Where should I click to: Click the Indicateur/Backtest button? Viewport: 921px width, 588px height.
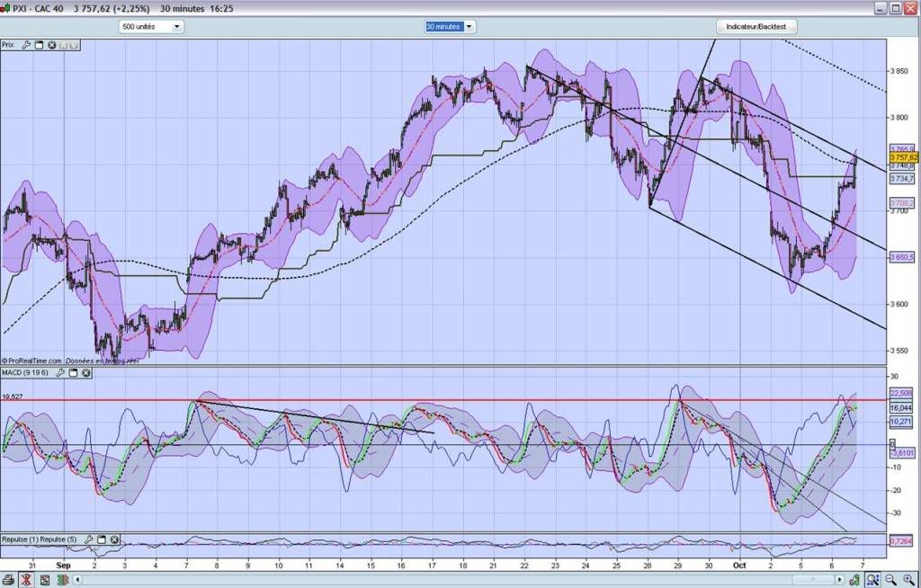pos(756,27)
